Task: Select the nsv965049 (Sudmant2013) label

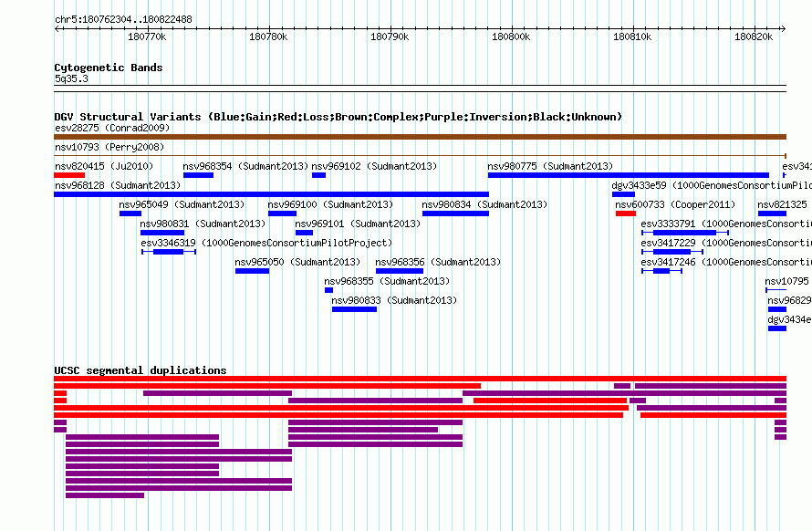Action: click(x=182, y=204)
